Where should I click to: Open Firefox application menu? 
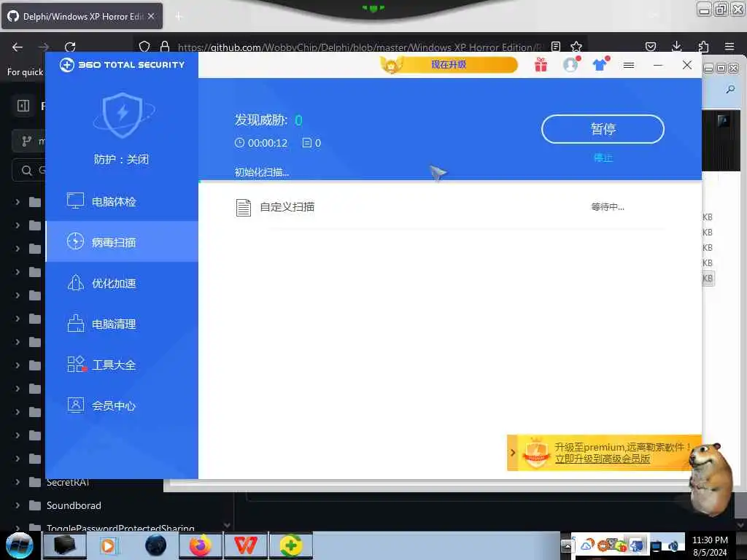click(729, 47)
